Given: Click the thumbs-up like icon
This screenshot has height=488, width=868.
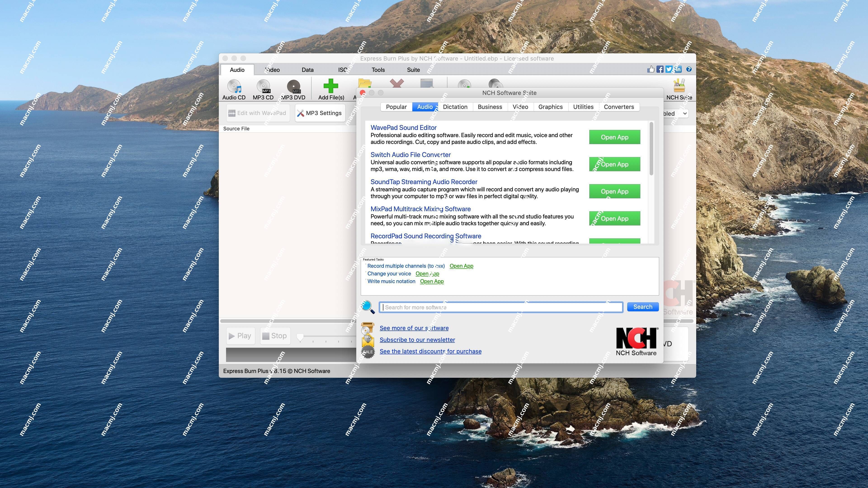Looking at the screenshot, I should [651, 69].
